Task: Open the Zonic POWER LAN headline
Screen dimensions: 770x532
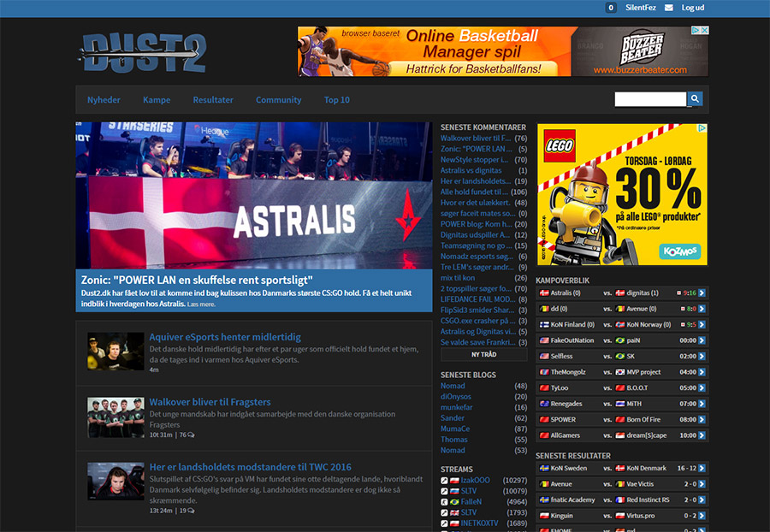Action: pos(197,281)
